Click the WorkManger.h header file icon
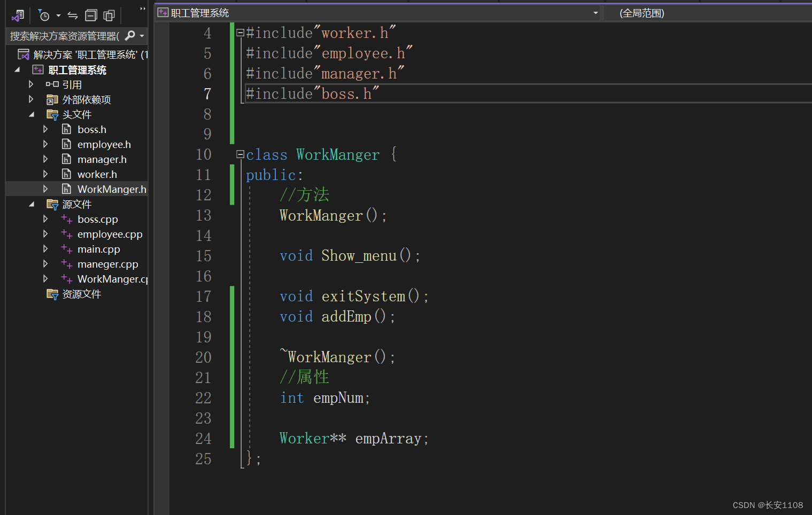 pyautogui.click(x=66, y=189)
